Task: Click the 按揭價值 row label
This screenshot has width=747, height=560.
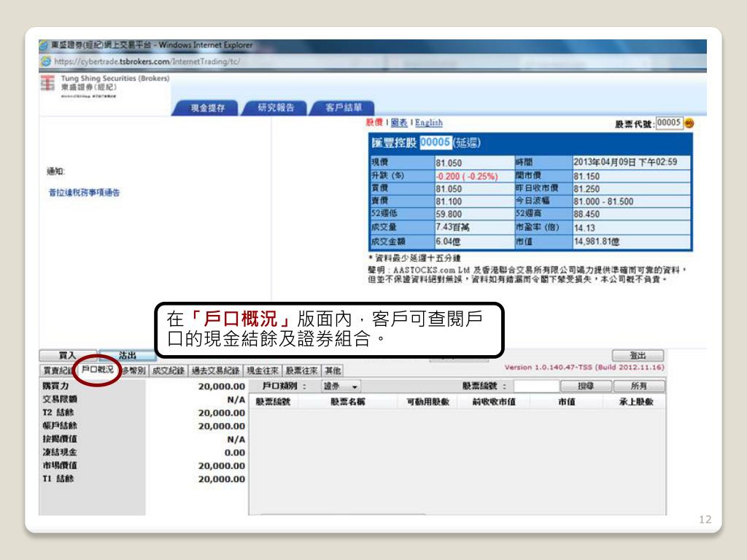Action: click(x=60, y=439)
